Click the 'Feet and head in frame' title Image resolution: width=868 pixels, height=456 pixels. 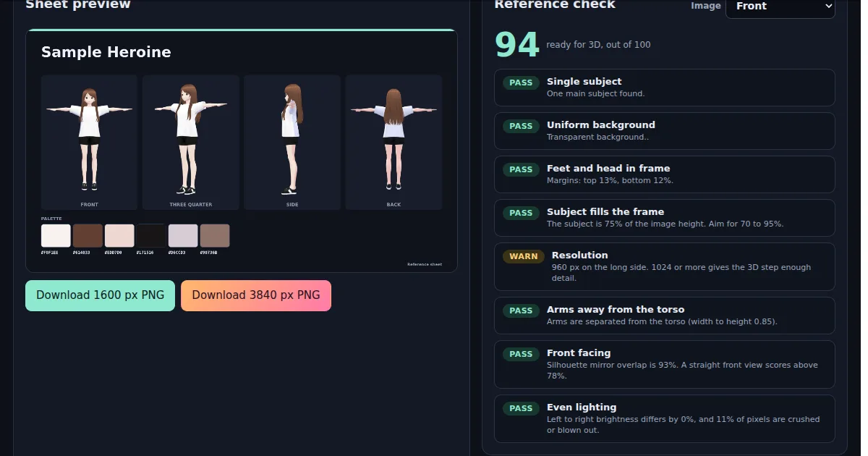tap(608, 169)
